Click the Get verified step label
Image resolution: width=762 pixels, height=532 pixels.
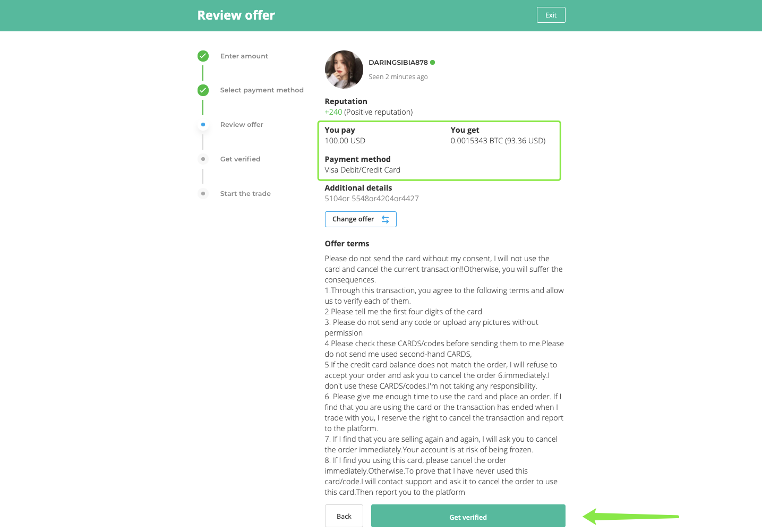240,159
